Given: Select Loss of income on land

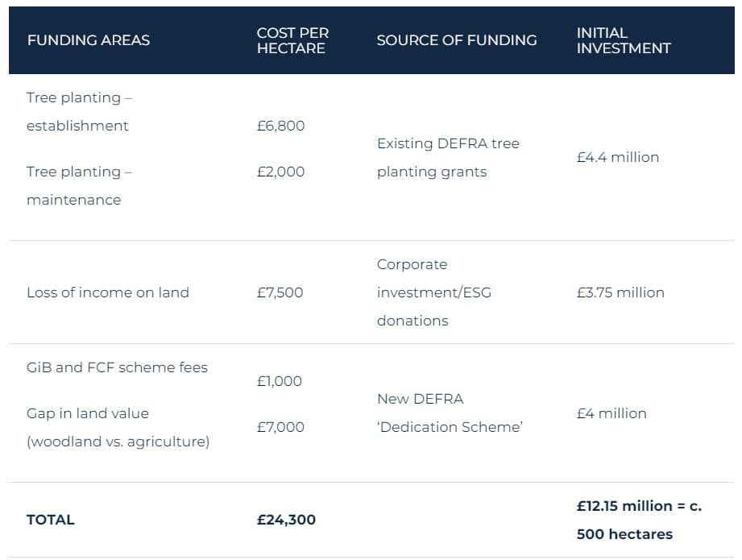Looking at the screenshot, I should pos(108,292).
